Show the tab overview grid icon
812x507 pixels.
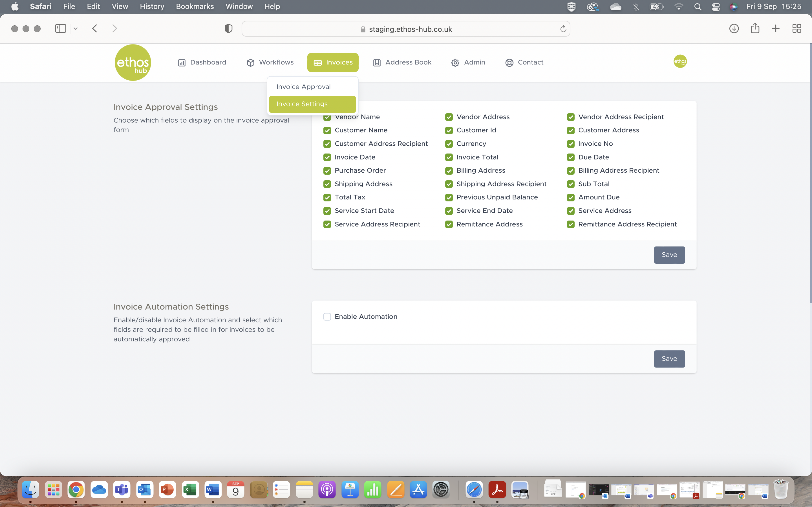tap(796, 28)
